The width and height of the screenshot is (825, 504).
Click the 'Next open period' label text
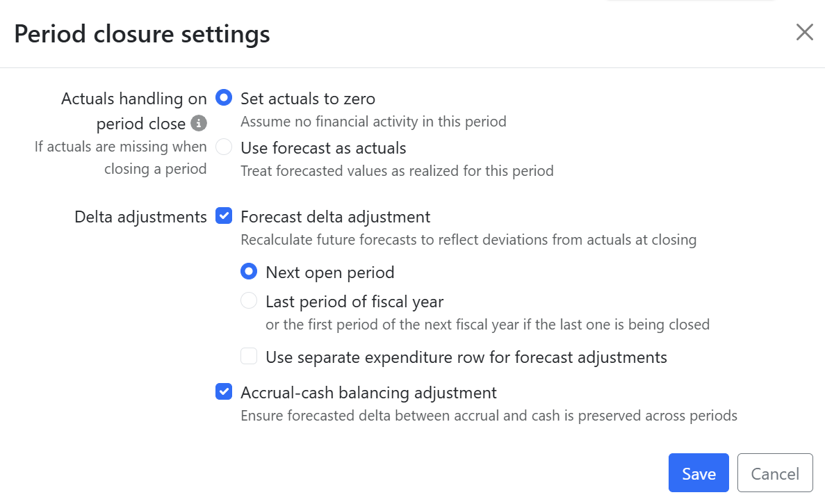pos(330,273)
